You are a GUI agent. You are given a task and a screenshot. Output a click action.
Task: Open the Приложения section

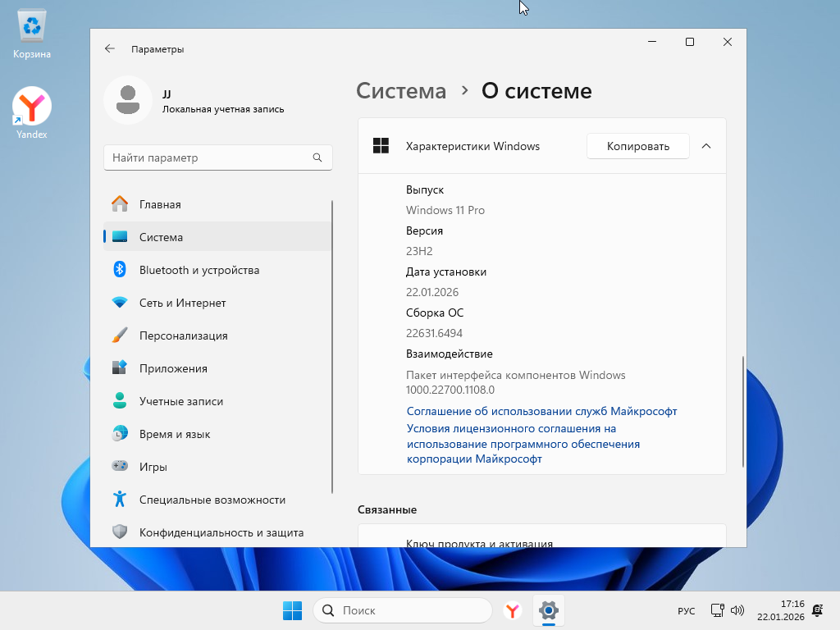173,368
